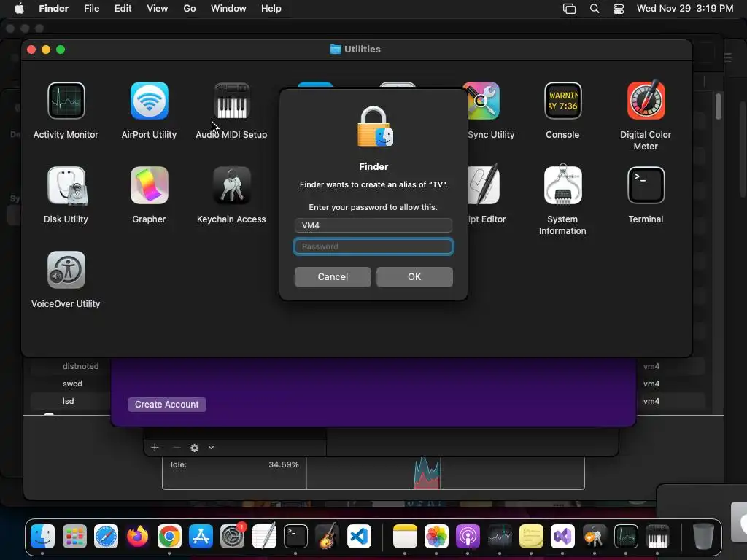Open Disk Utility app
The height and width of the screenshot is (560, 747).
66,186
